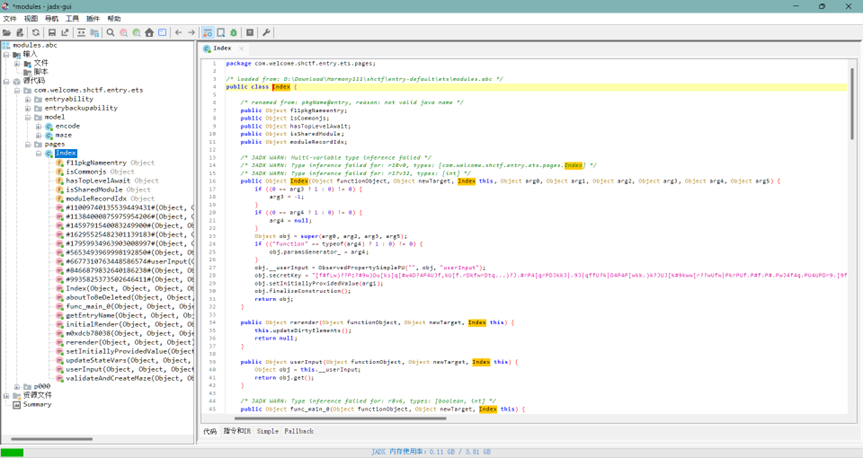This screenshot has height=458, width=863.
Task: Click the open file toolbar icon
Action: pos(7,32)
